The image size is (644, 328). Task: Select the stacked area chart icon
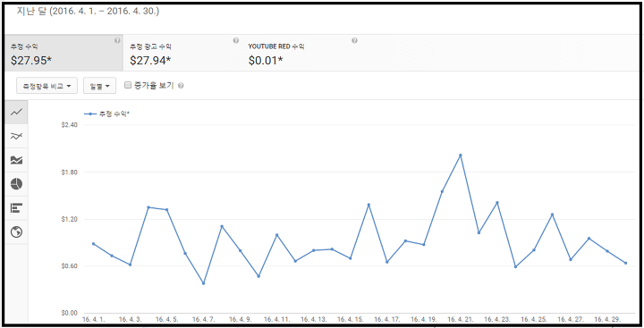click(x=16, y=160)
